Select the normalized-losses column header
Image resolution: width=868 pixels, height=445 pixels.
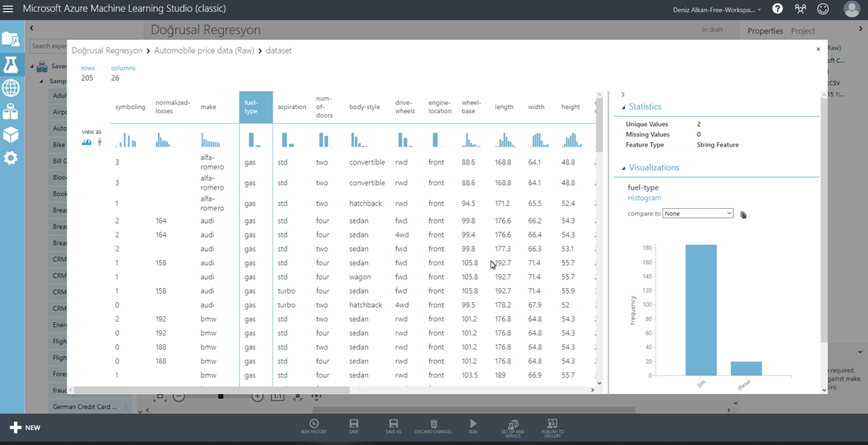(173, 107)
